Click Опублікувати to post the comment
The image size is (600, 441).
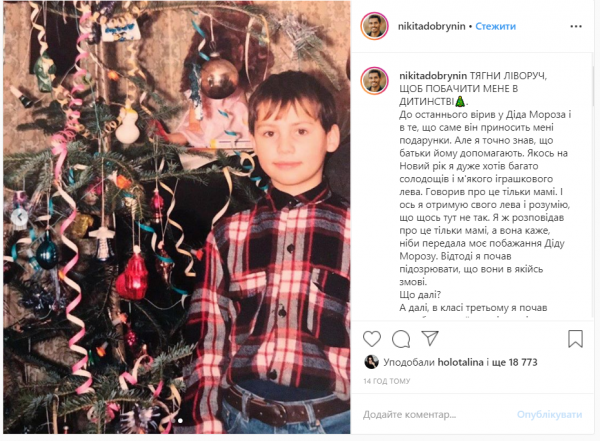click(x=549, y=415)
